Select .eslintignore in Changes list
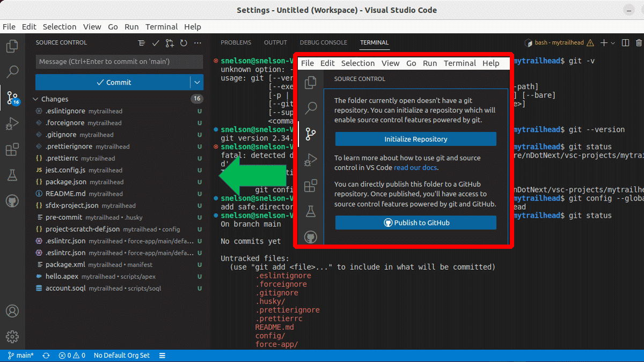This screenshot has width=644, height=362. (118, 111)
